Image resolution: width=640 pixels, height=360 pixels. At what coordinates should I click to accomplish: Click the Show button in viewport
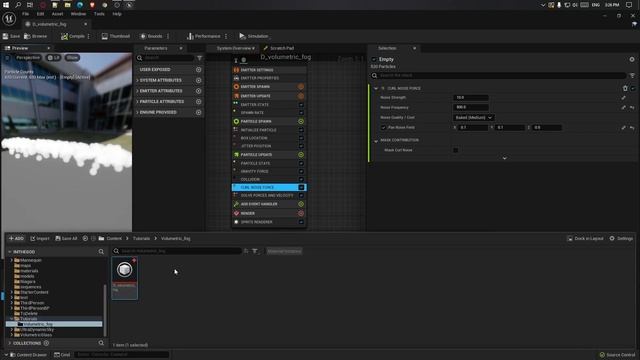(72, 58)
